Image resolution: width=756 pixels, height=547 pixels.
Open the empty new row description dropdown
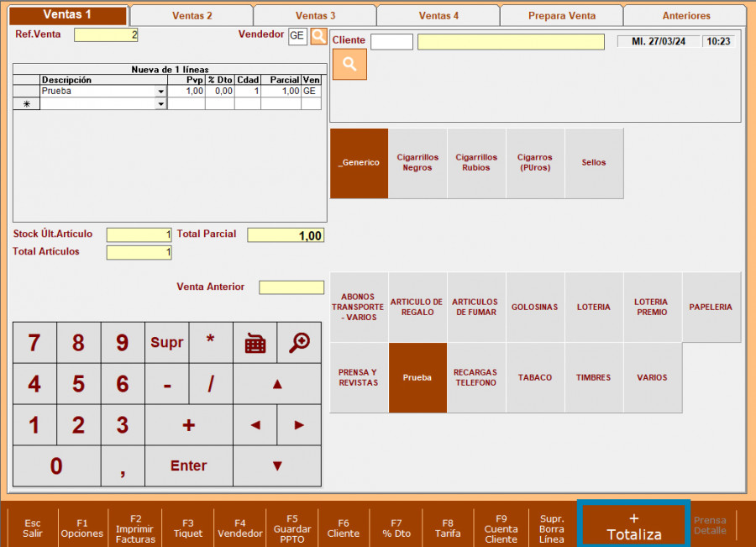pos(160,104)
